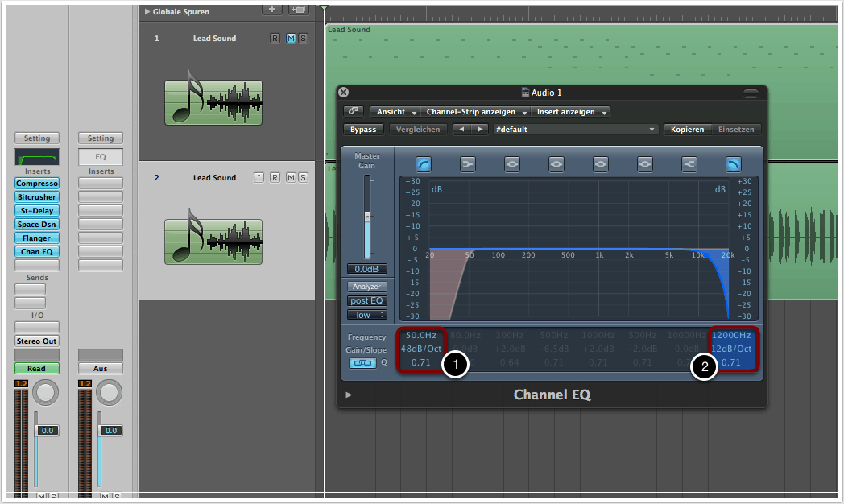Toggle the low-pass filter band icon
This screenshot has width=844, height=504.
coord(733,164)
